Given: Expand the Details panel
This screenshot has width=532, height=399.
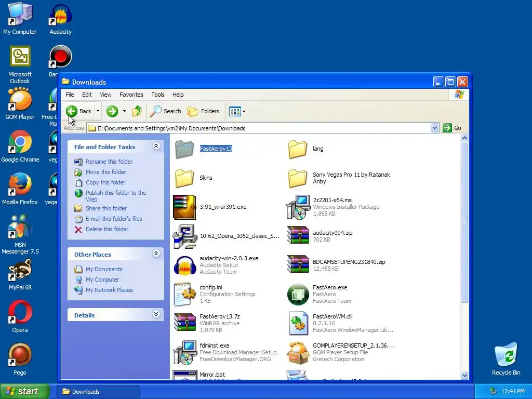Looking at the screenshot, I should [x=156, y=314].
